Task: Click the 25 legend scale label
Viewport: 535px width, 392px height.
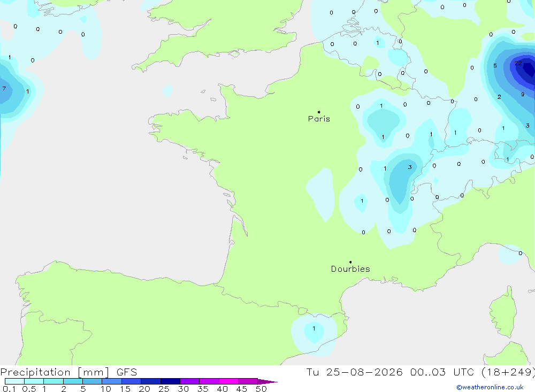Action: point(164,389)
